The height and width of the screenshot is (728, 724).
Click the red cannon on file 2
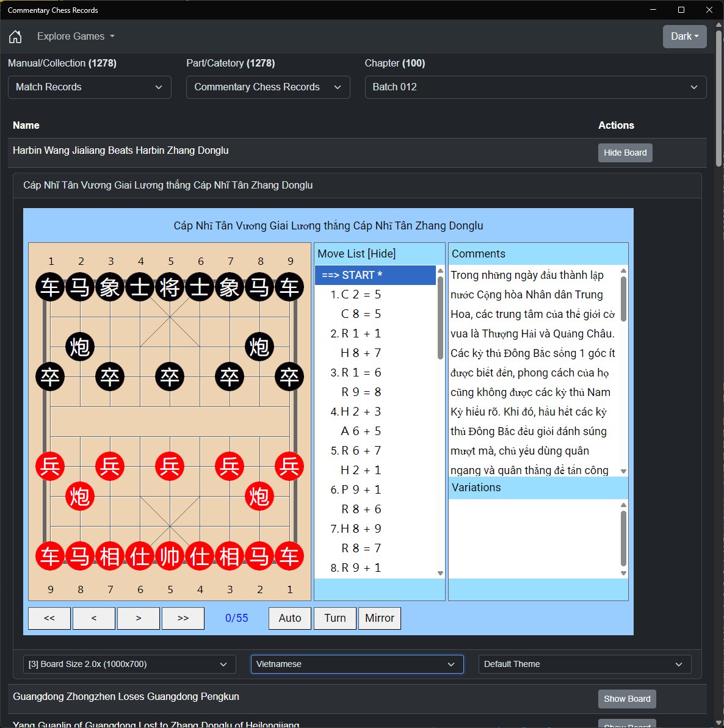click(x=259, y=496)
